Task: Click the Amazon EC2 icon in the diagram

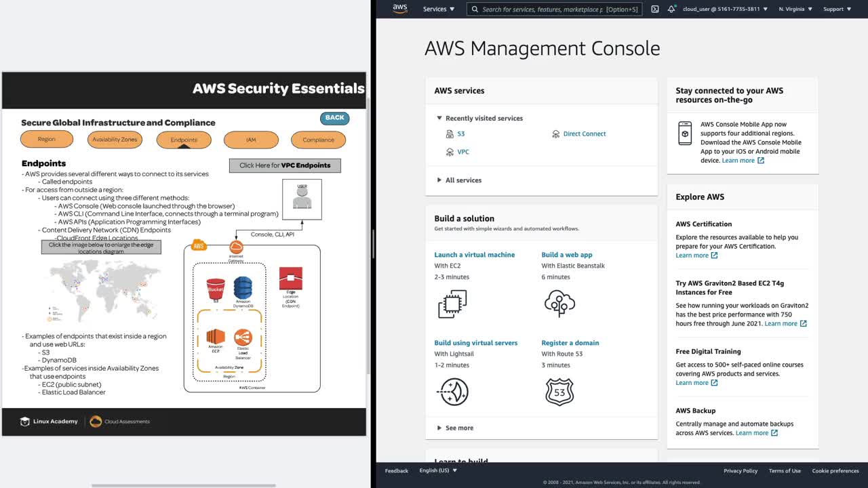Action: click(216, 336)
